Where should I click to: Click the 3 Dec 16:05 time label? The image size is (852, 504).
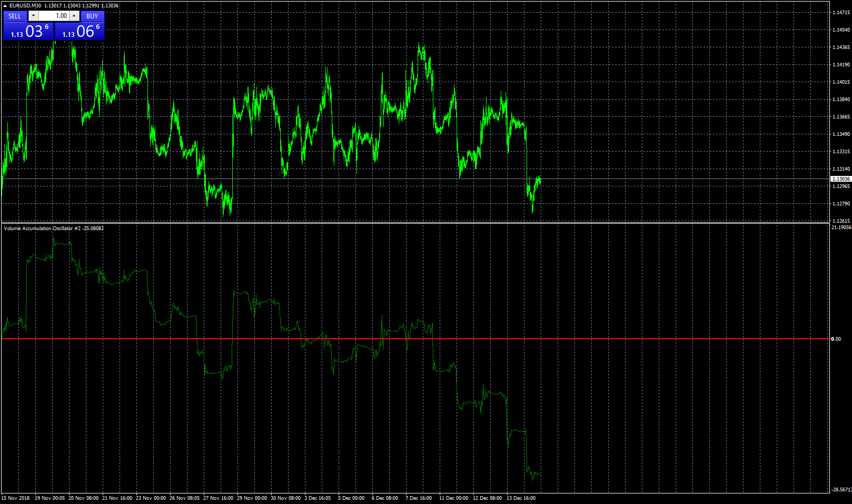(x=318, y=498)
